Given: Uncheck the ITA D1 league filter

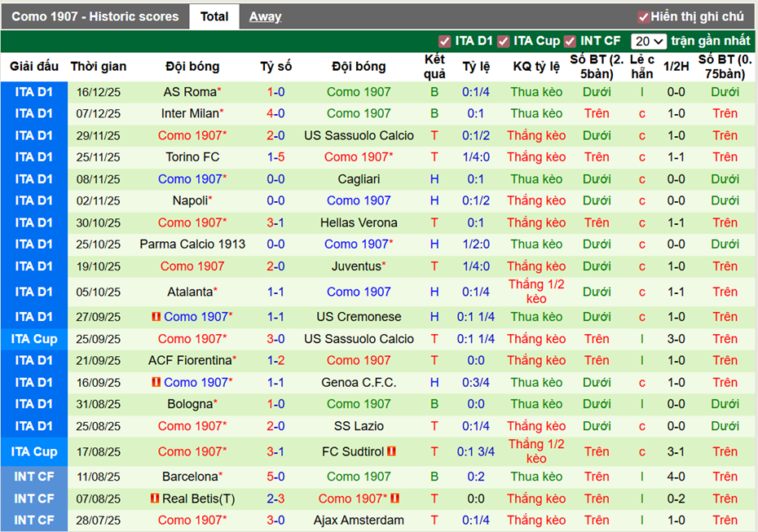Looking at the screenshot, I should 444,42.
